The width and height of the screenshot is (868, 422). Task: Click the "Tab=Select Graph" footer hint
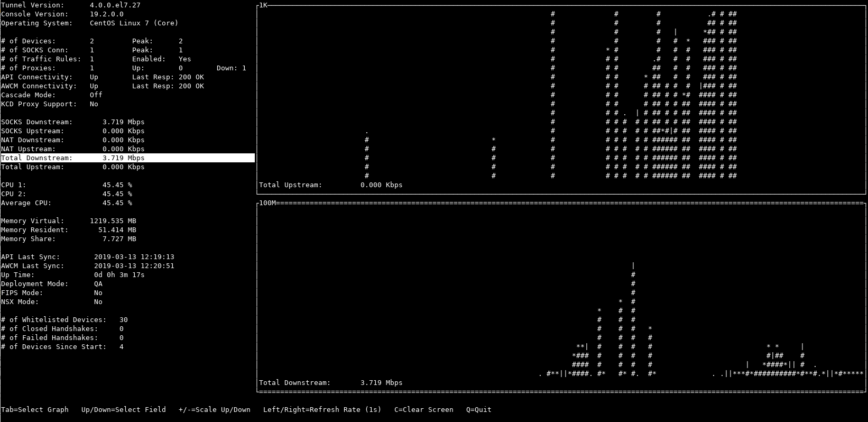tap(35, 410)
